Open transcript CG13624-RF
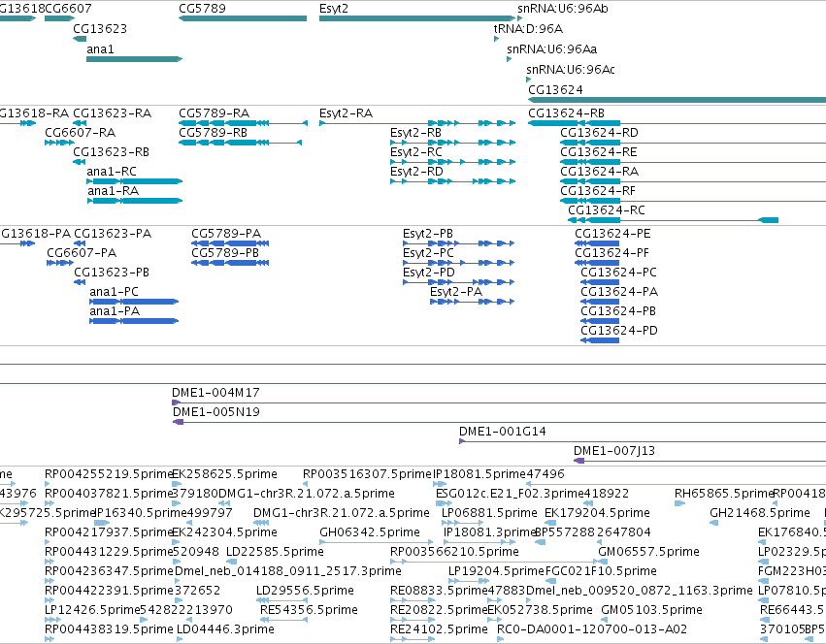 (693, 201)
